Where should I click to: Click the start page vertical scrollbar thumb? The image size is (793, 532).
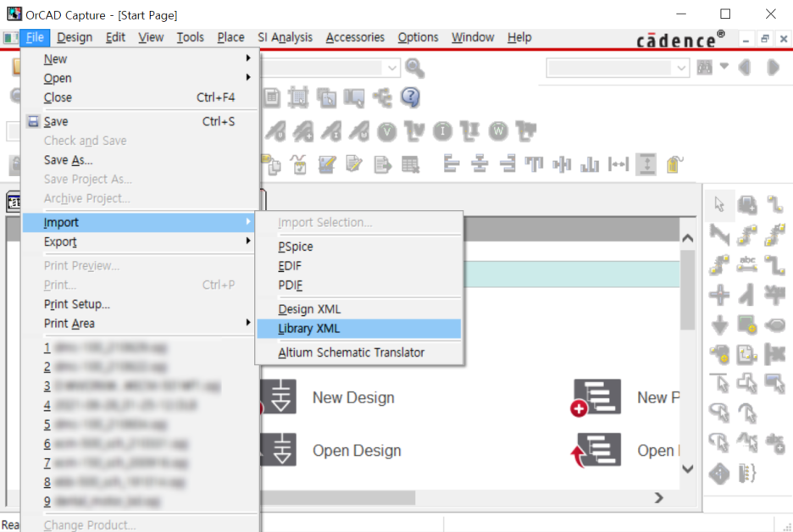click(687, 290)
